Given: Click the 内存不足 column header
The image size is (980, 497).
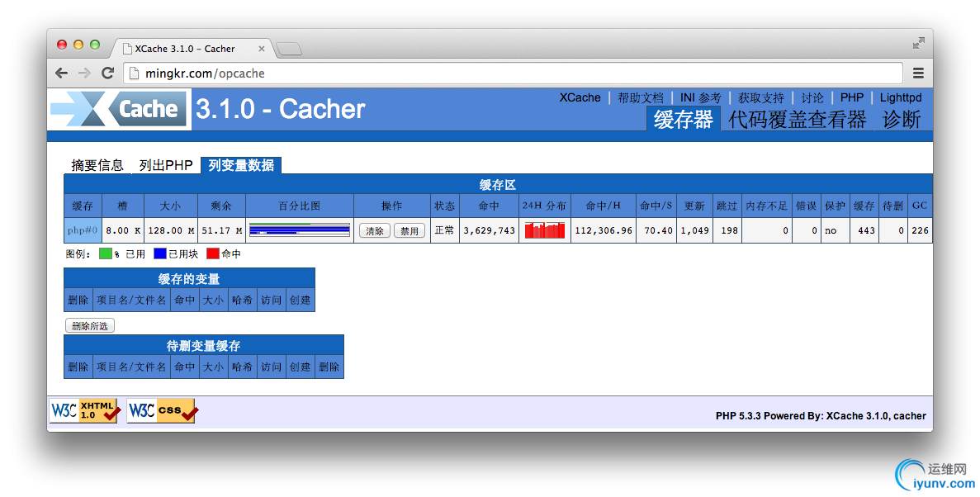Looking at the screenshot, I should click(x=766, y=206).
